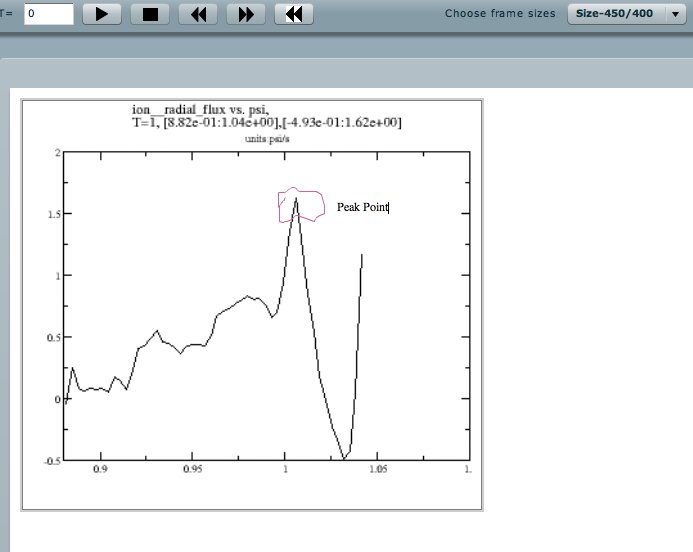Click the 1.05 x-axis tick label
Image resolution: width=693 pixels, height=552 pixels.
click(378, 469)
